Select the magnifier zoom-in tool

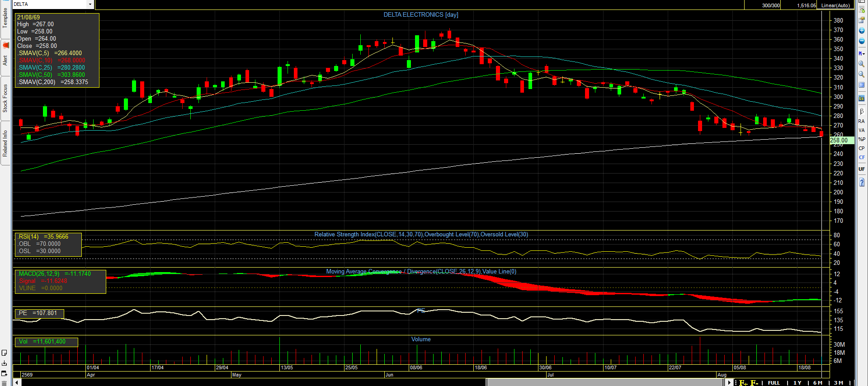862,64
